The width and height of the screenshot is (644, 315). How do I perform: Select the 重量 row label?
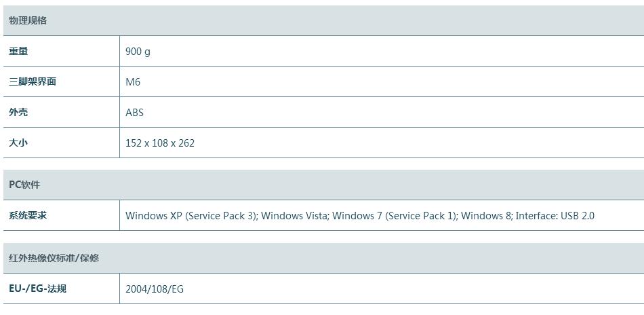[x=18, y=51]
